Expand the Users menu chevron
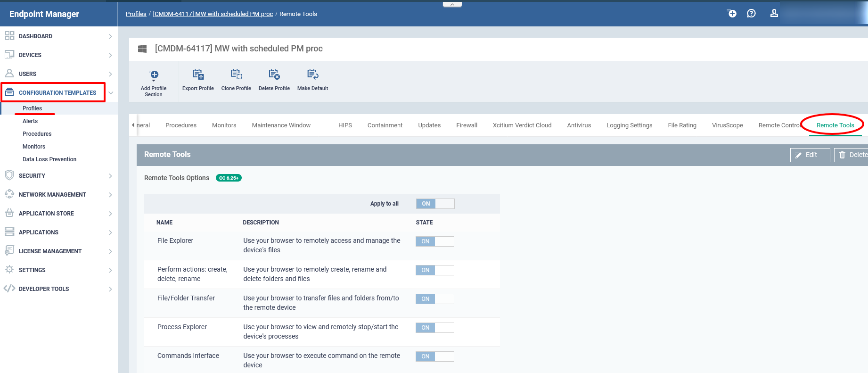Screen dimensions: 868x373 (x=110, y=74)
